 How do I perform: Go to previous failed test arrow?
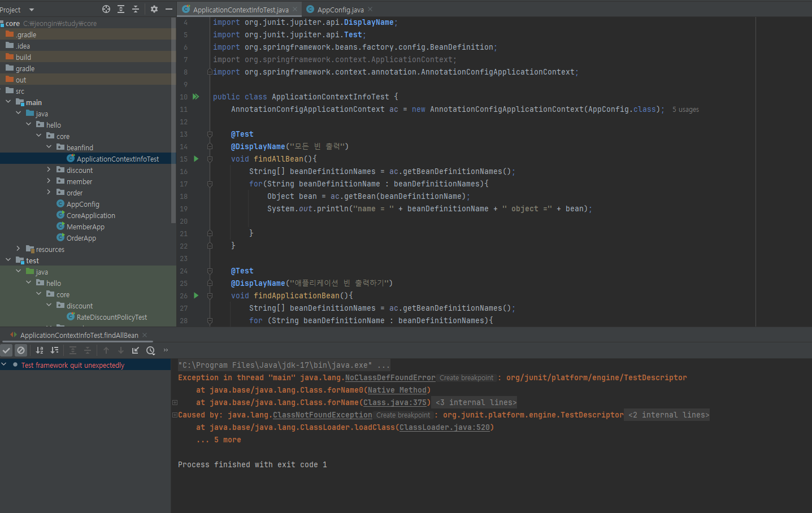[106, 350]
